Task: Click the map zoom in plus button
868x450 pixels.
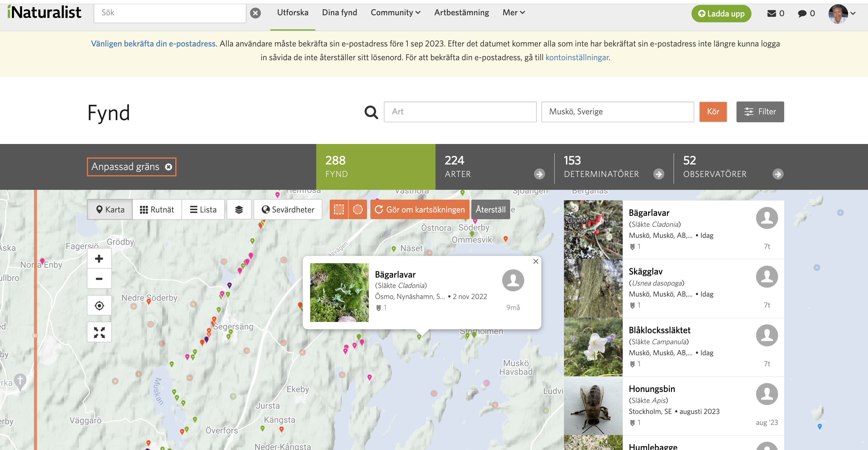Action: click(x=99, y=259)
